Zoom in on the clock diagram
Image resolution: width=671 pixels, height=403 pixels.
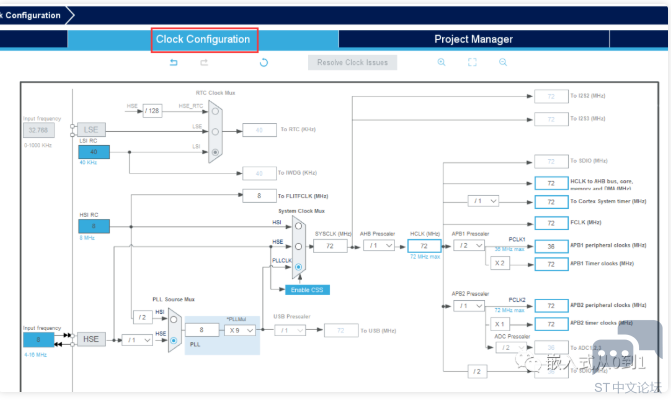coord(441,62)
